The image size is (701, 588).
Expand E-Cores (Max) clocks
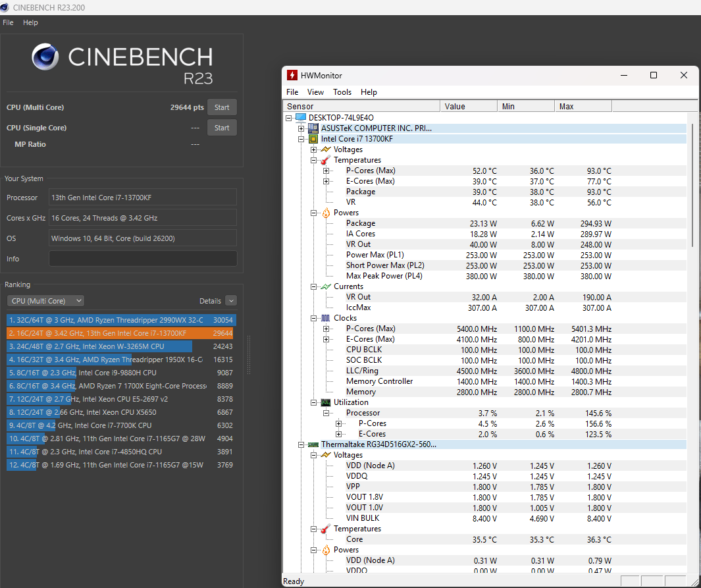326,339
